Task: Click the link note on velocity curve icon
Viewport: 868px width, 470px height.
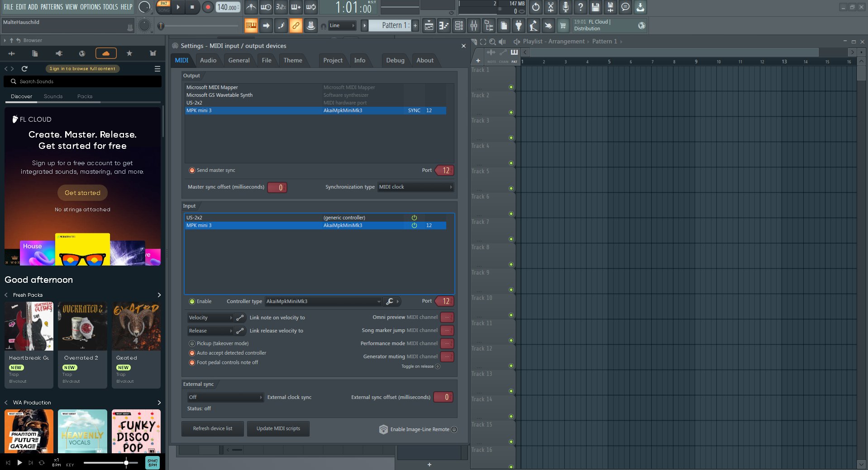Action: click(240, 318)
